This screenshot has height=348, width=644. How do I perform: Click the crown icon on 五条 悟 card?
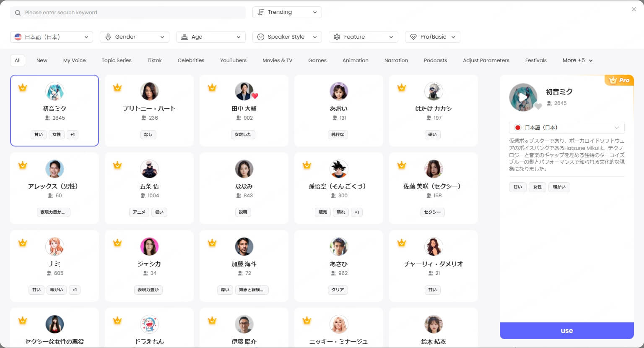pos(117,165)
